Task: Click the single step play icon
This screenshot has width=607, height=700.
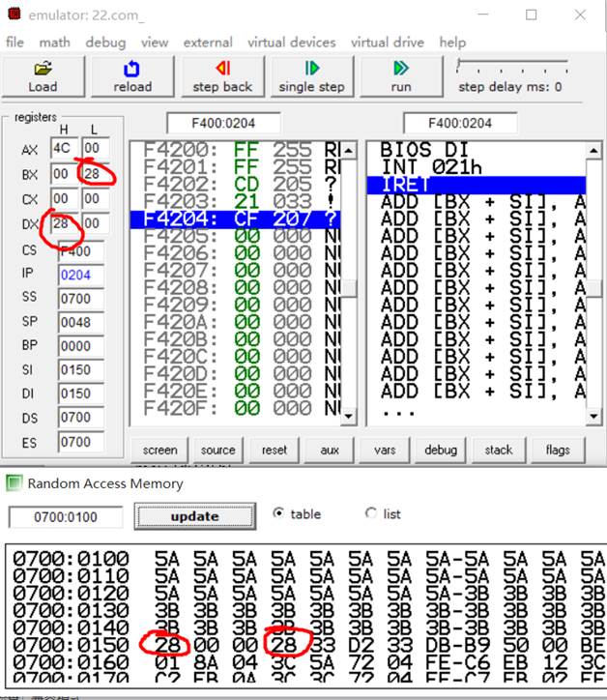Action: [x=311, y=69]
